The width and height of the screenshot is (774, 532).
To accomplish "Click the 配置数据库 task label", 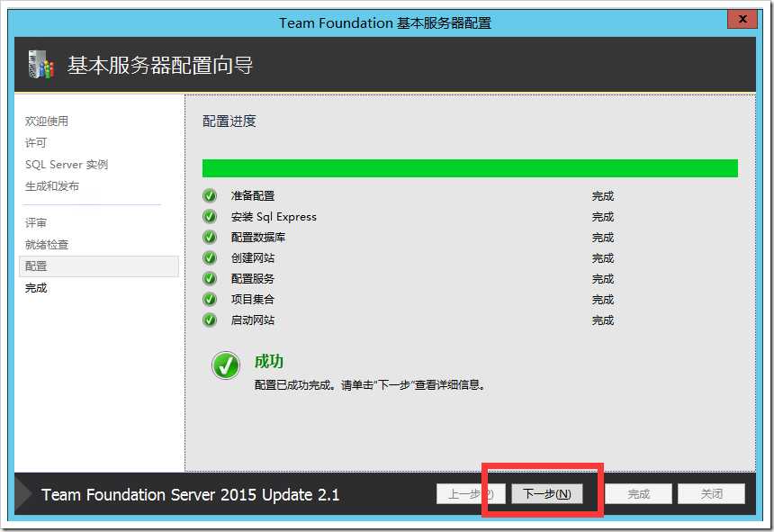I will (258, 238).
